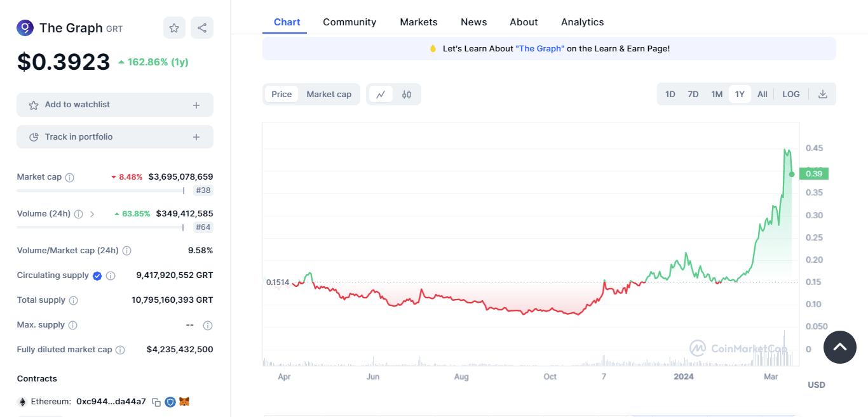Copy the Ethereum contract address
This screenshot has height=417, width=868.
tap(156, 402)
